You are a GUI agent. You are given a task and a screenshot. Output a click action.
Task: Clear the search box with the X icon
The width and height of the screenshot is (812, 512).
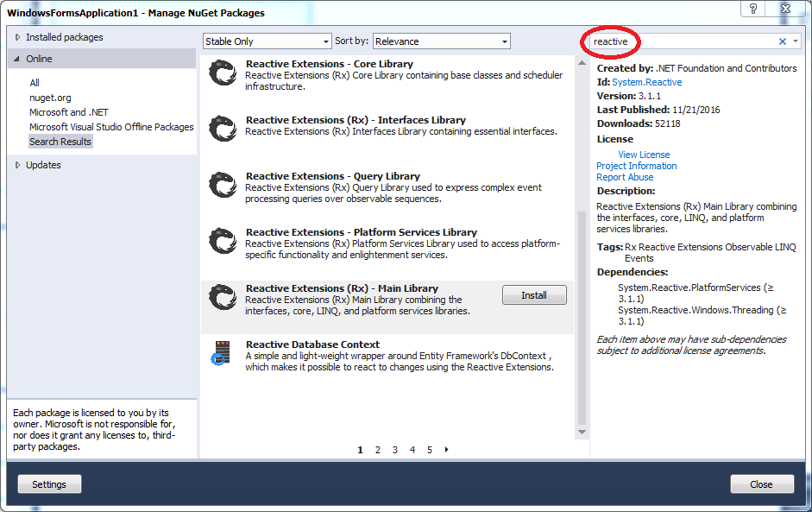point(783,41)
